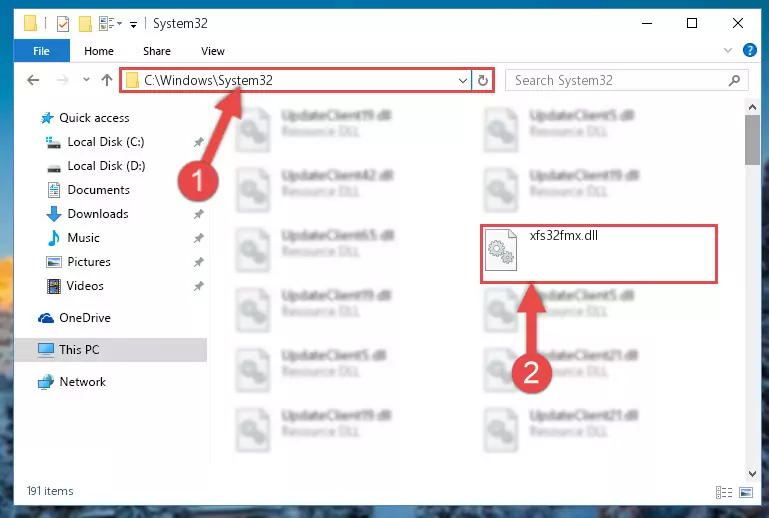Open Downloads in the sidebar
This screenshot has width=769, height=518.
pos(98,214)
